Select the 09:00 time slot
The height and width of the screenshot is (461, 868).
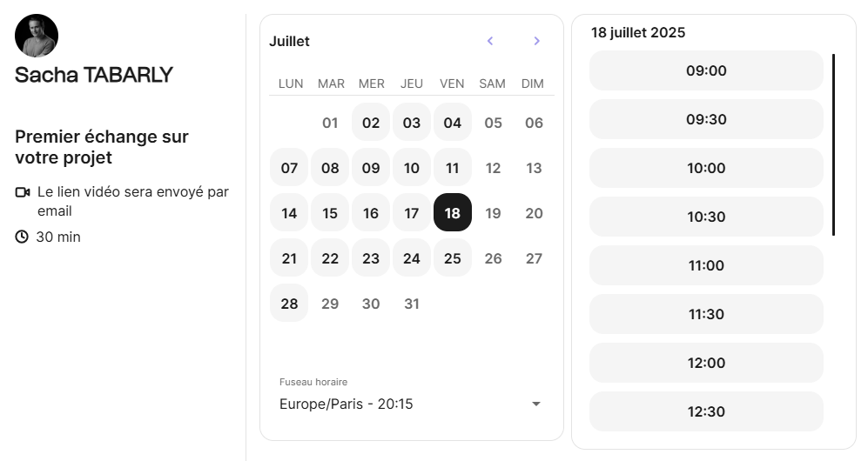(x=705, y=70)
